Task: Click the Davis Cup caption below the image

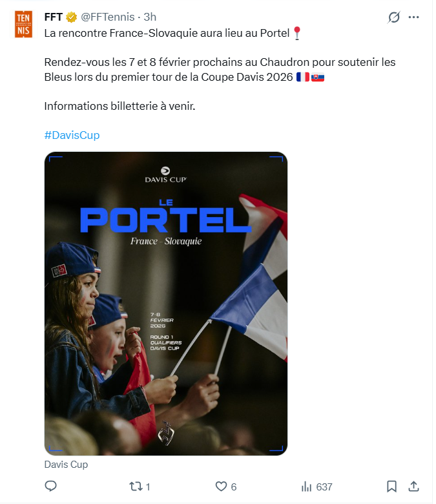Action: click(66, 464)
